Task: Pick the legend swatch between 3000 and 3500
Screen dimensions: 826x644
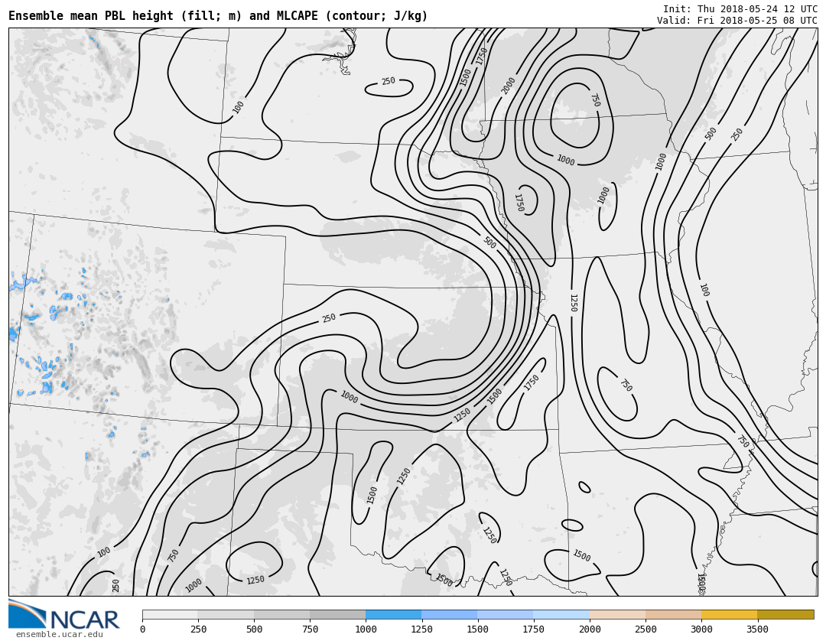Action: coord(729,614)
